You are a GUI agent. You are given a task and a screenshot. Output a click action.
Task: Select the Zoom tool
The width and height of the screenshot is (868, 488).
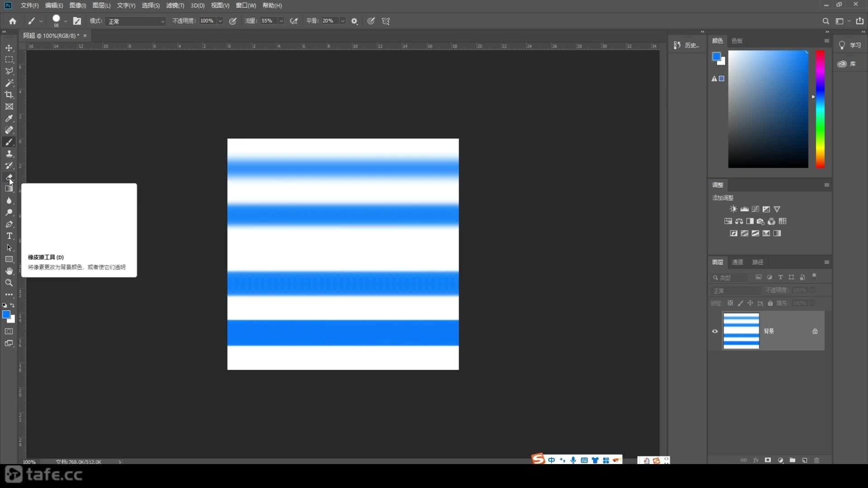click(9, 283)
